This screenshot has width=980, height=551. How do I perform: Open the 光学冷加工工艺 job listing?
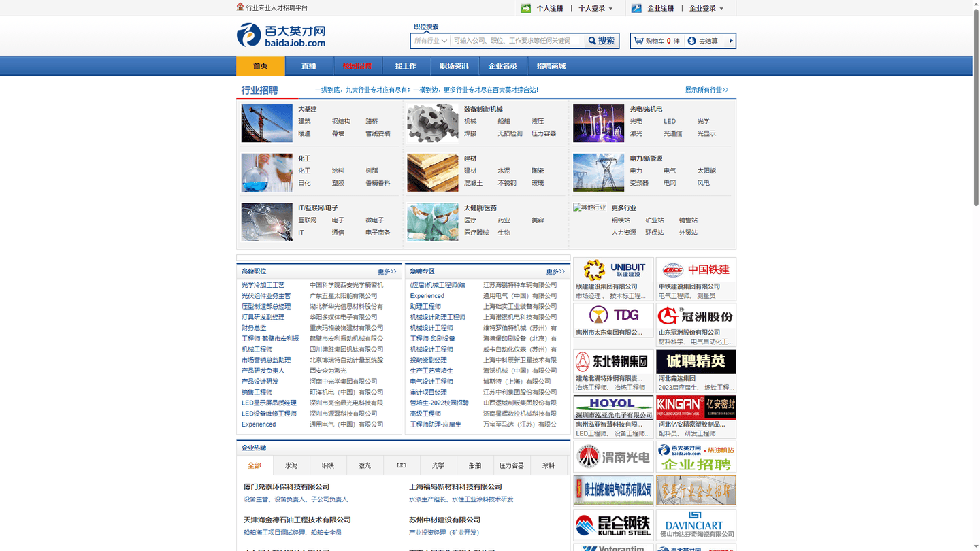[263, 285]
